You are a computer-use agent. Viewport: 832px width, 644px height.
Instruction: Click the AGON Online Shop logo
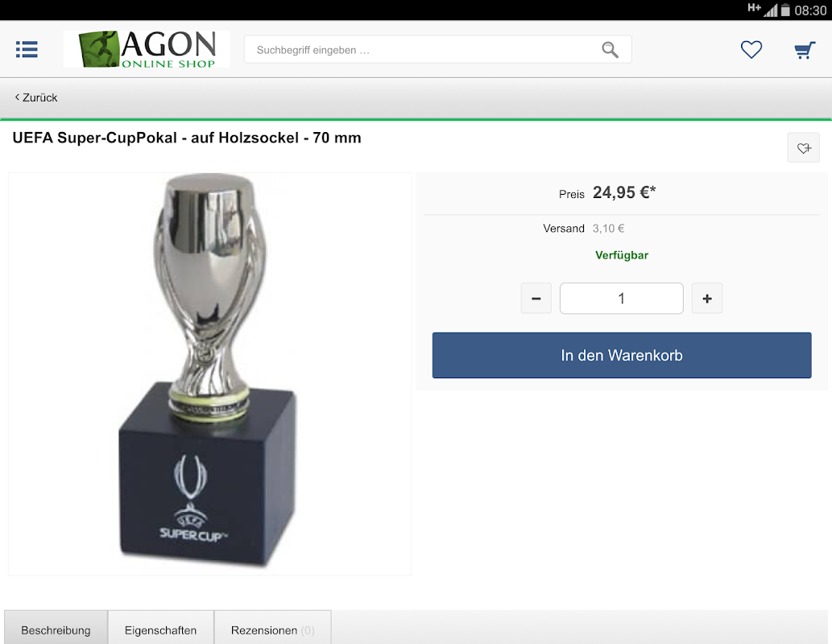coord(147,49)
